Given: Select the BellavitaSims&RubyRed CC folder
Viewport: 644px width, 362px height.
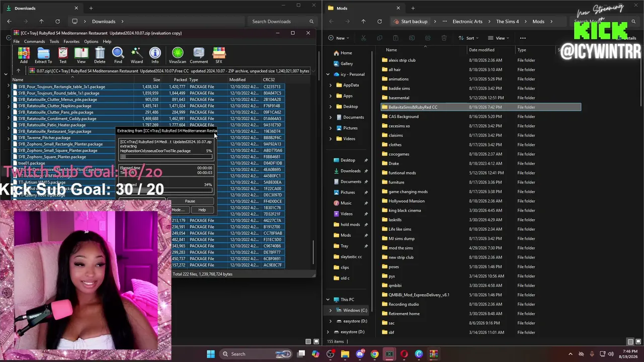Looking at the screenshot, I should pyautogui.click(x=480, y=107).
